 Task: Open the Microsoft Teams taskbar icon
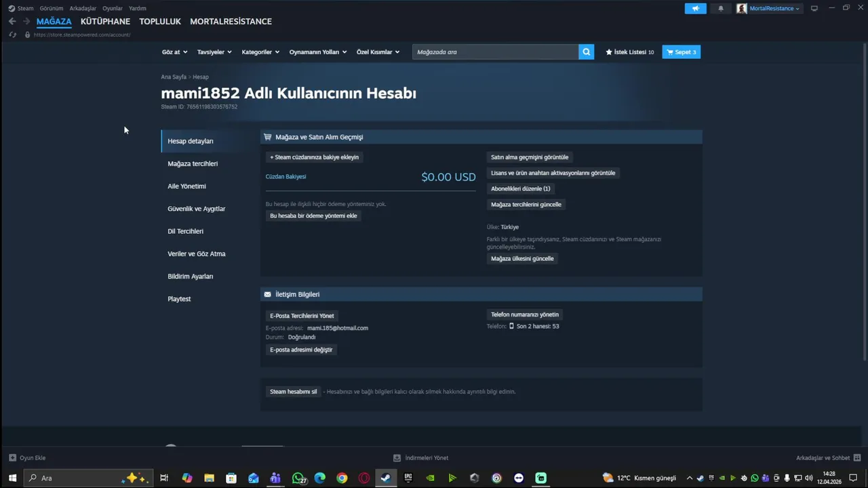tap(275, 478)
